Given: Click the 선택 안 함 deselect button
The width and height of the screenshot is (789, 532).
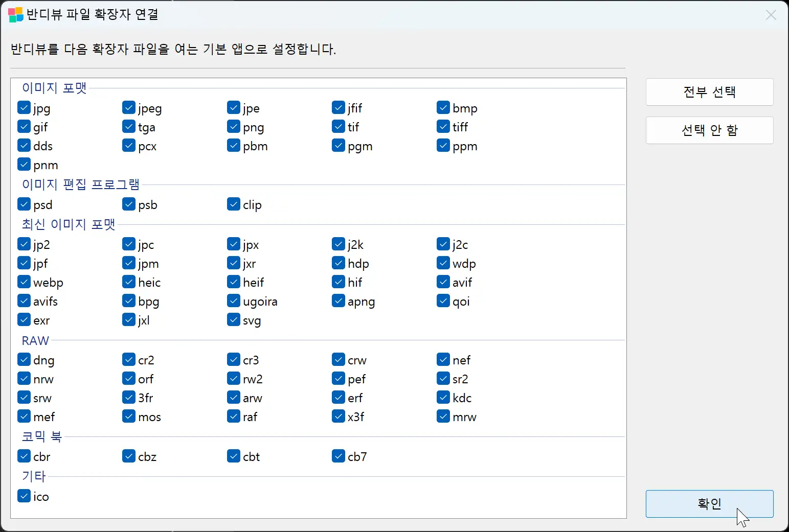Looking at the screenshot, I should pos(710,130).
